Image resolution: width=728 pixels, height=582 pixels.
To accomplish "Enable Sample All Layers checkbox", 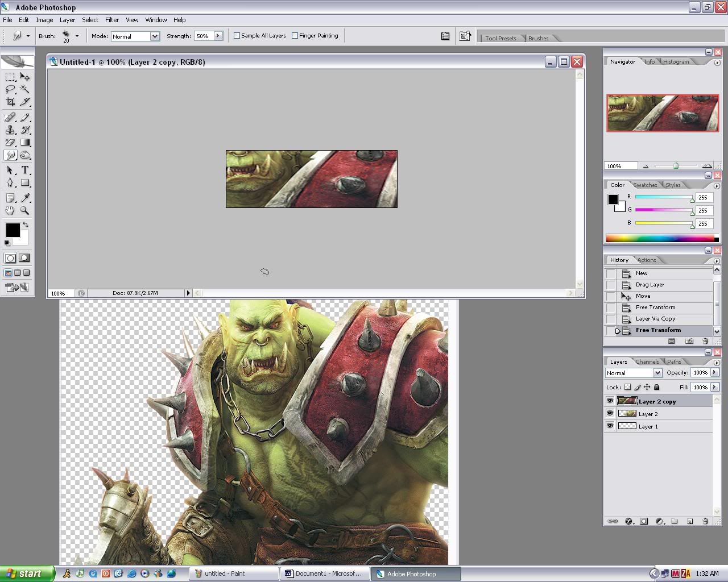I will click(x=237, y=36).
